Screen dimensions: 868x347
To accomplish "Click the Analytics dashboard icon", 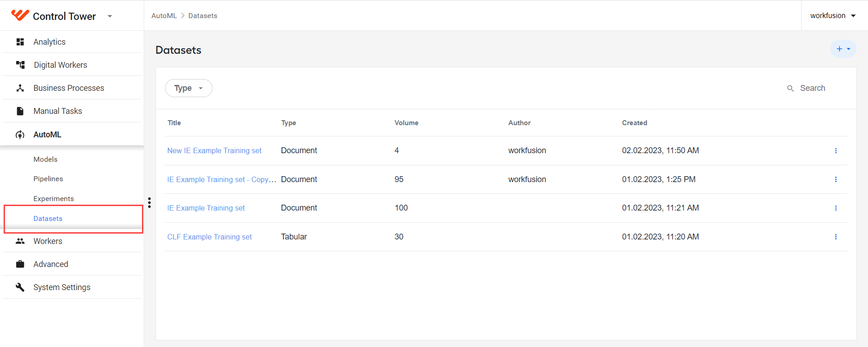I will tap(20, 42).
